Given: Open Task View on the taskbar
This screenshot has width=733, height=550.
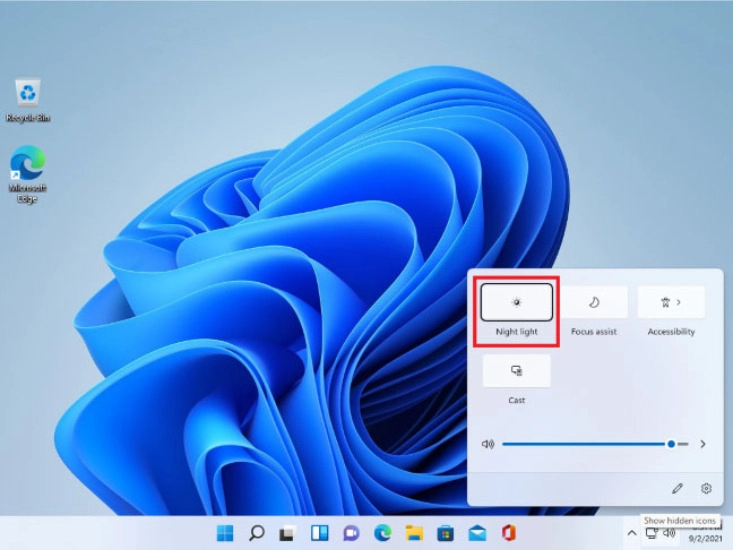Looking at the screenshot, I should coord(287,533).
